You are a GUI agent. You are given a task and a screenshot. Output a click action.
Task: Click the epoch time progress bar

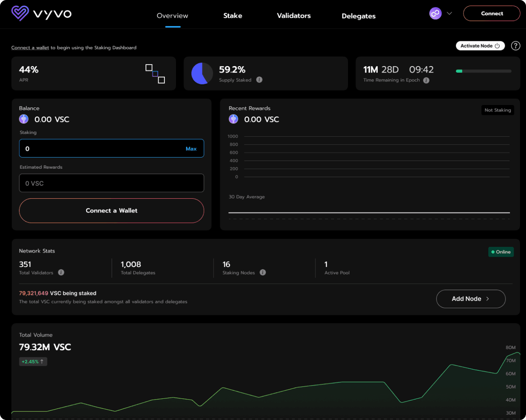484,71
